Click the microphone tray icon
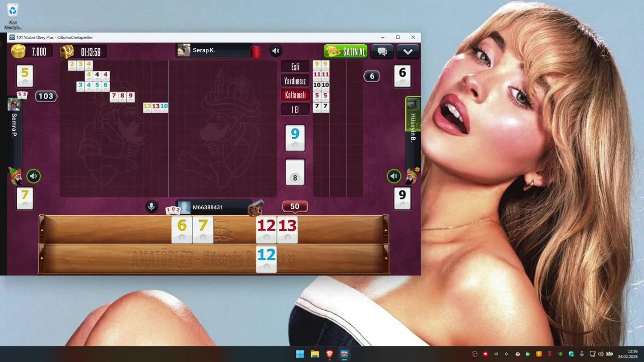Viewport: 644px width, 362px height. 582,354
